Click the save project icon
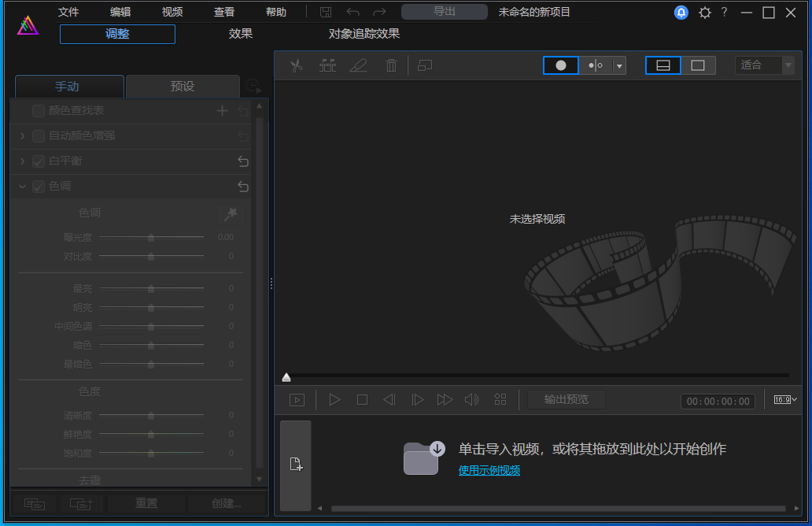Viewport: 812px width, 526px height. (326, 12)
